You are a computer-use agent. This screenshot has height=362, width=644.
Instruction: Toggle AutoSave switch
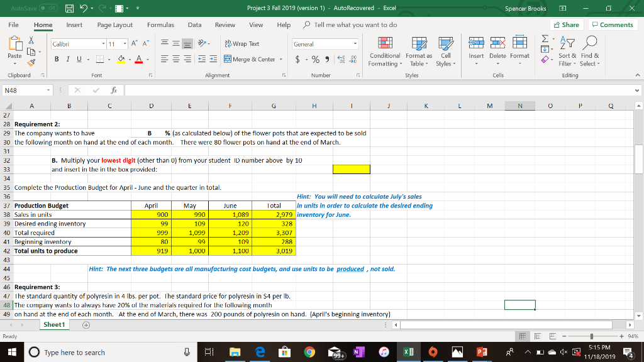tap(48, 8)
